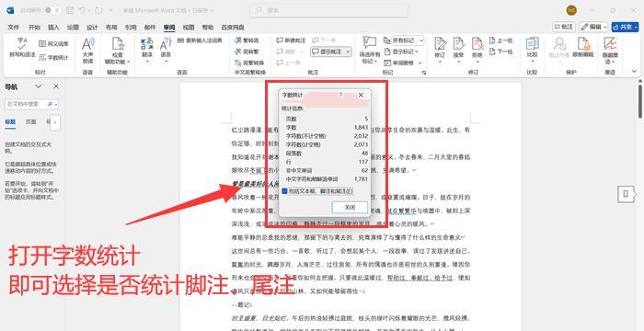Click Update IME Dictionary (更新输入法词典)
644x331 pixels.
click(x=200, y=40)
